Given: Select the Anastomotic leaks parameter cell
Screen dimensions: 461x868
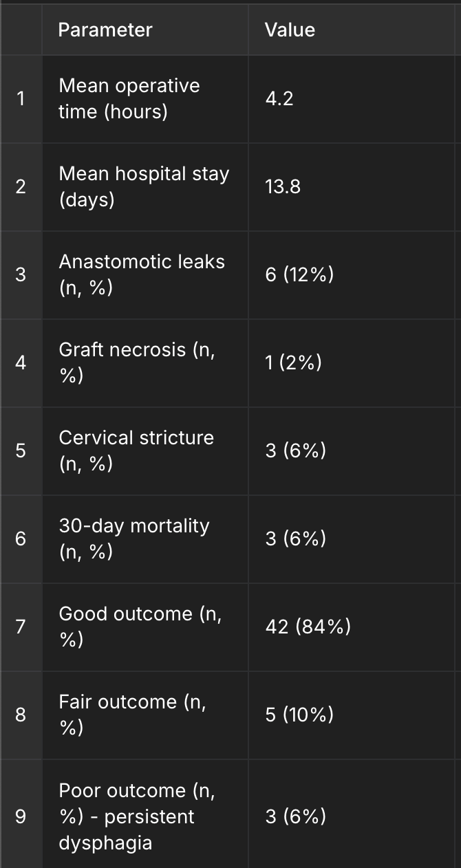Looking at the screenshot, I should (142, 274).
